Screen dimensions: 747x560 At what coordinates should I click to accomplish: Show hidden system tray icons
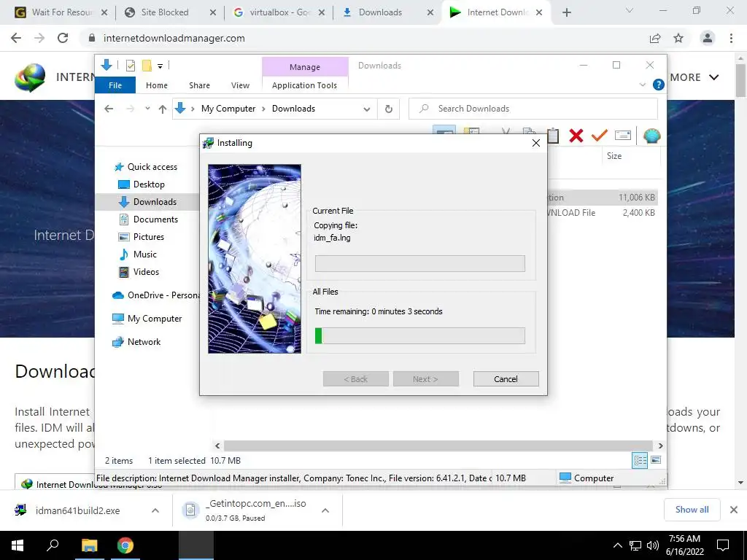617,545
